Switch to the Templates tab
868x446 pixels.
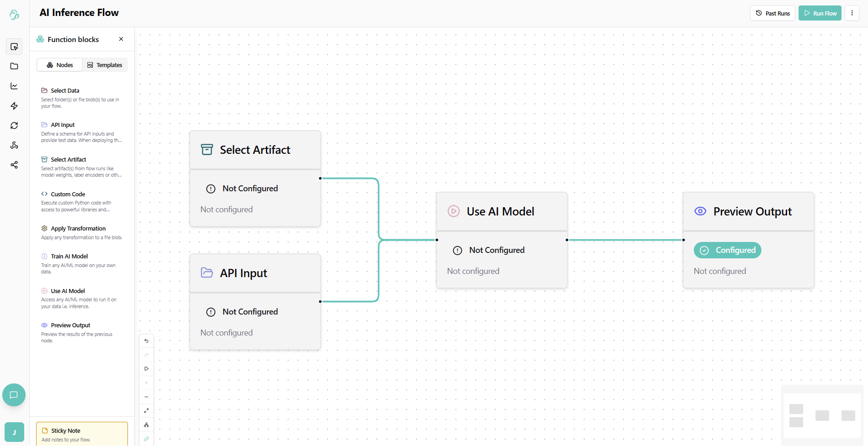click(105, 65)
